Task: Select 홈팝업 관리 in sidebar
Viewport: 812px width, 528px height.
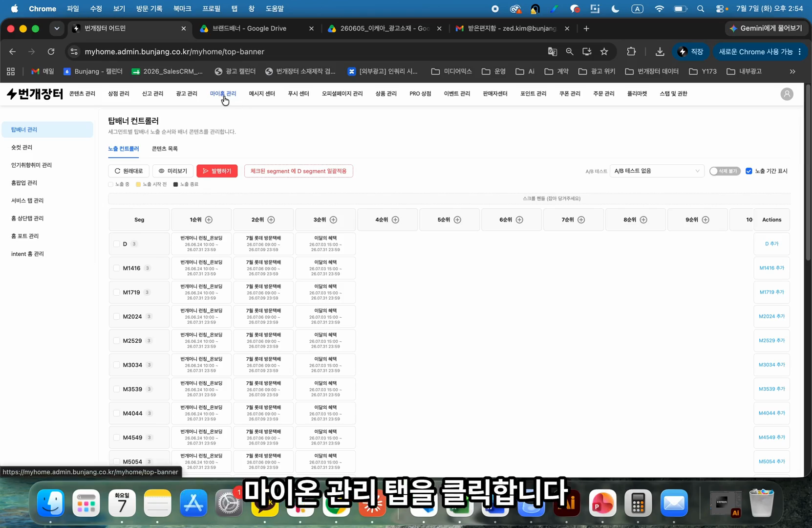Action: 47,183
